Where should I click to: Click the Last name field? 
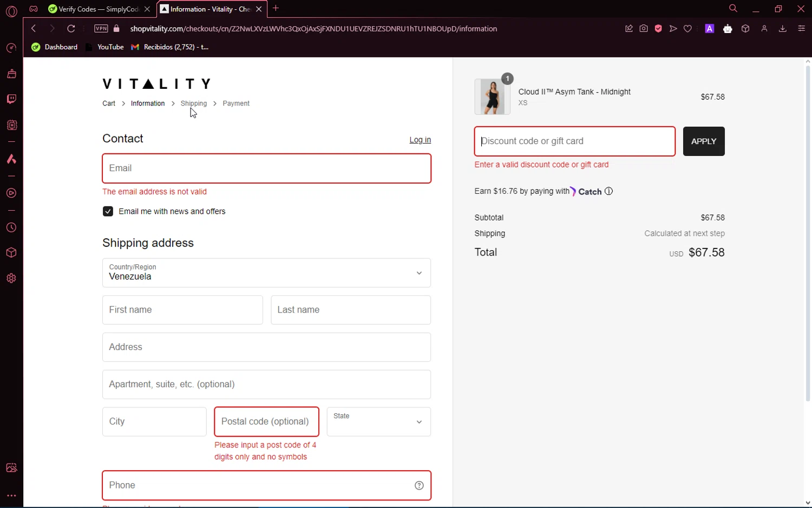351,310
